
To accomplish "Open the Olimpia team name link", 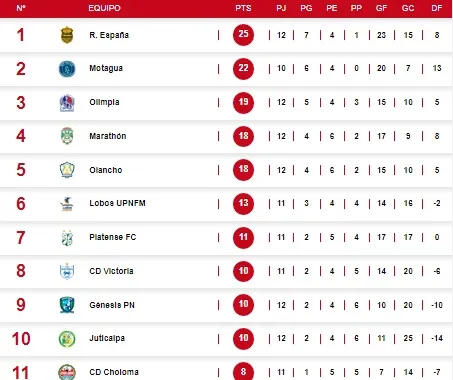I will tap(104, 102).
